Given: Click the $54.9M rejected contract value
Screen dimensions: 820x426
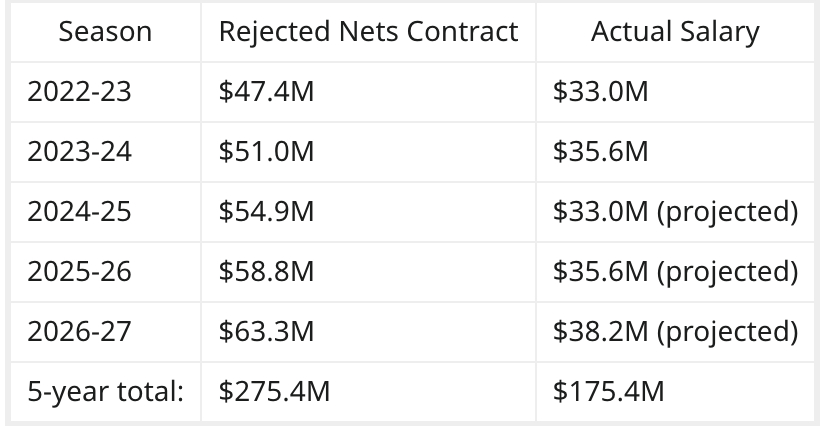Looking at the screenshot, I should click(267, 212).
